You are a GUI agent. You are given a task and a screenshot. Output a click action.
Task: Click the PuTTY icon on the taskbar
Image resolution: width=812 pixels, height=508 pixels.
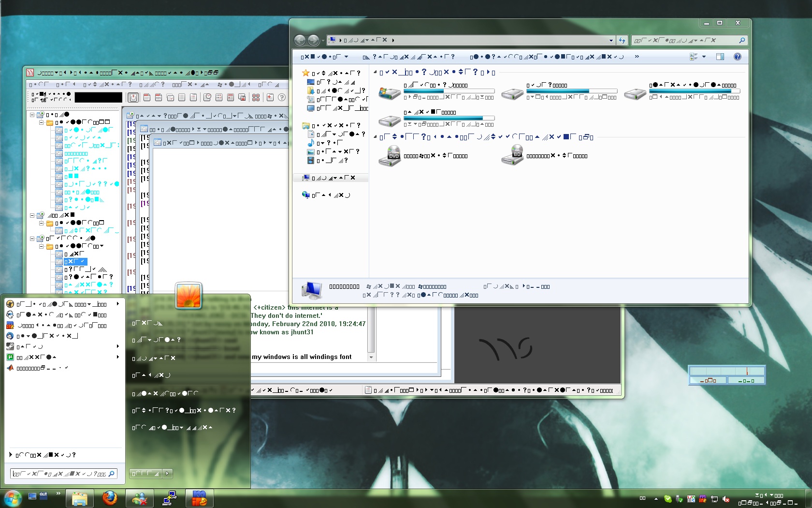pos(169,498)
